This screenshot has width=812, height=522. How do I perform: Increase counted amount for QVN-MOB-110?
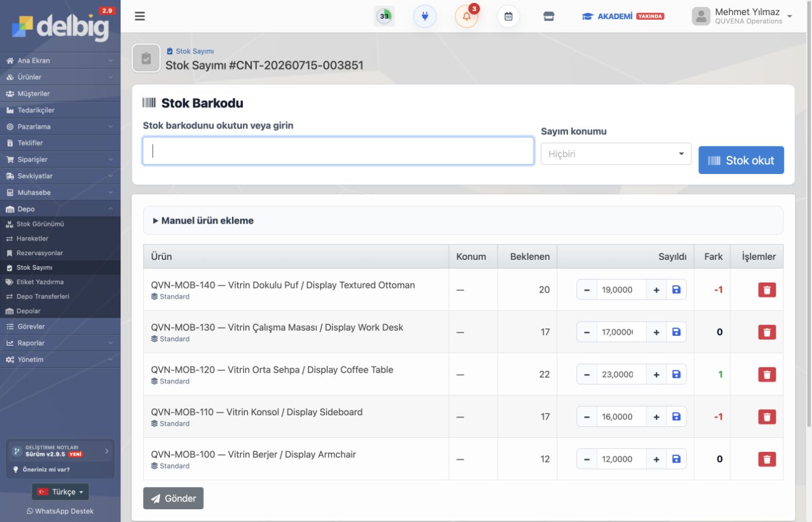click(657, 417)
